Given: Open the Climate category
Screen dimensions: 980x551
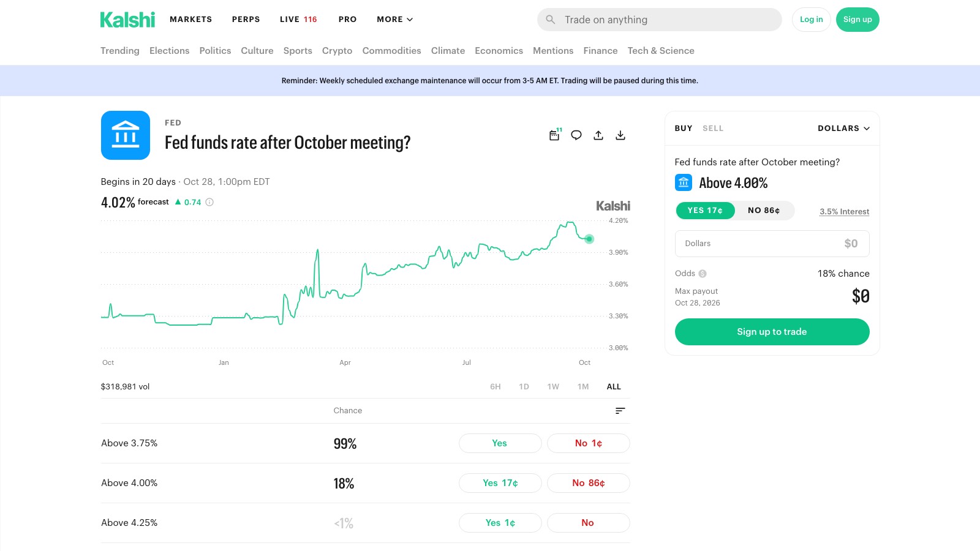Looking at the screenshot, I should pos(448,51).
